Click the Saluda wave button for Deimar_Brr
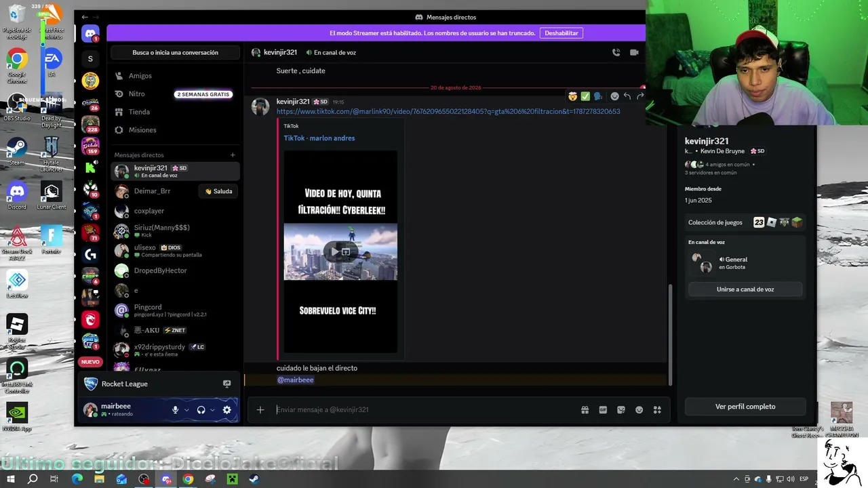868x488 pixels. (x=218, y=191)
